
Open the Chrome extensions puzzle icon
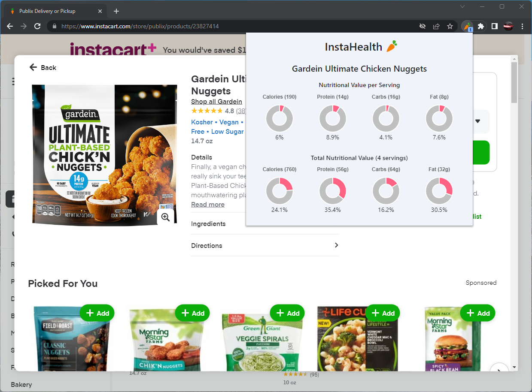coord(481,26)
